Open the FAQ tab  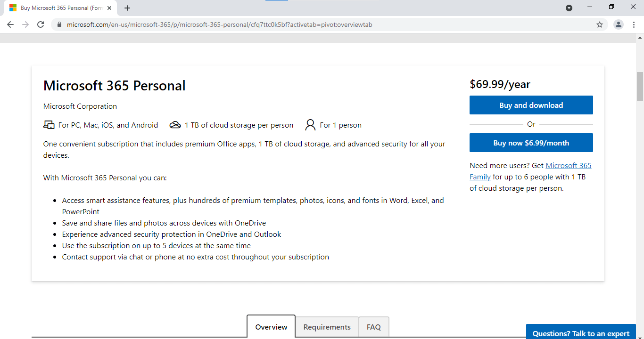(x=374, y=327)
